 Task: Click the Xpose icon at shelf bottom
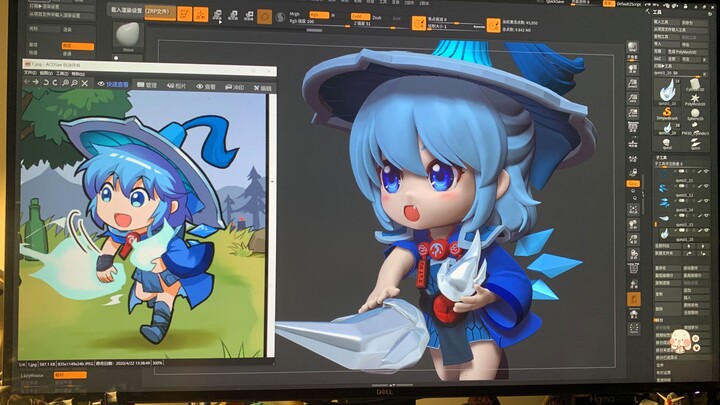tap(634, 329)
